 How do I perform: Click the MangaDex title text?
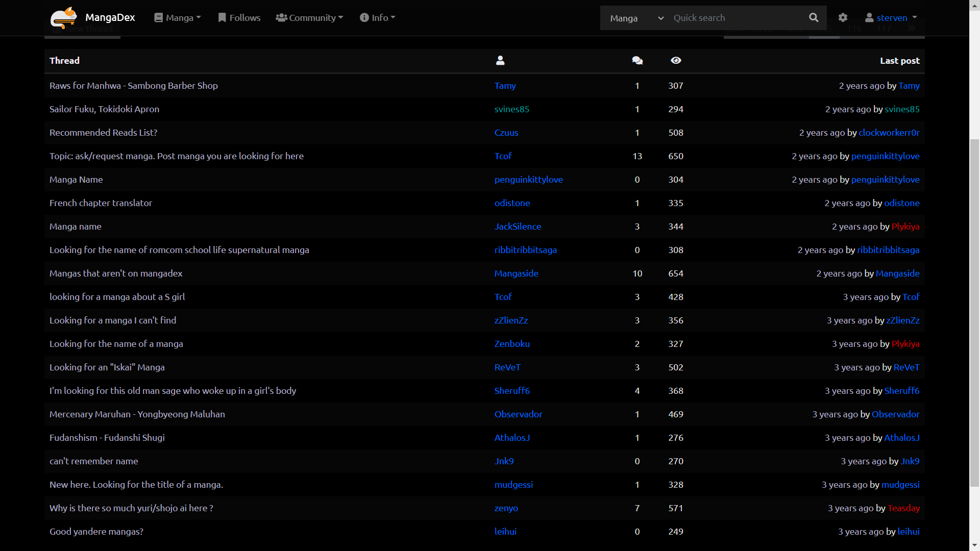[x=110, y=18]
